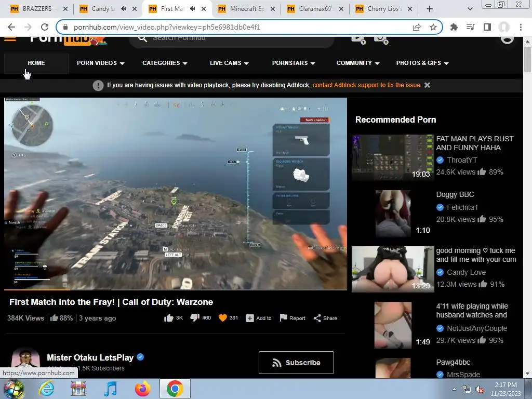The height and width of the screenshot is (399, 532).
Task: Reload the current page
Action: 45,27
